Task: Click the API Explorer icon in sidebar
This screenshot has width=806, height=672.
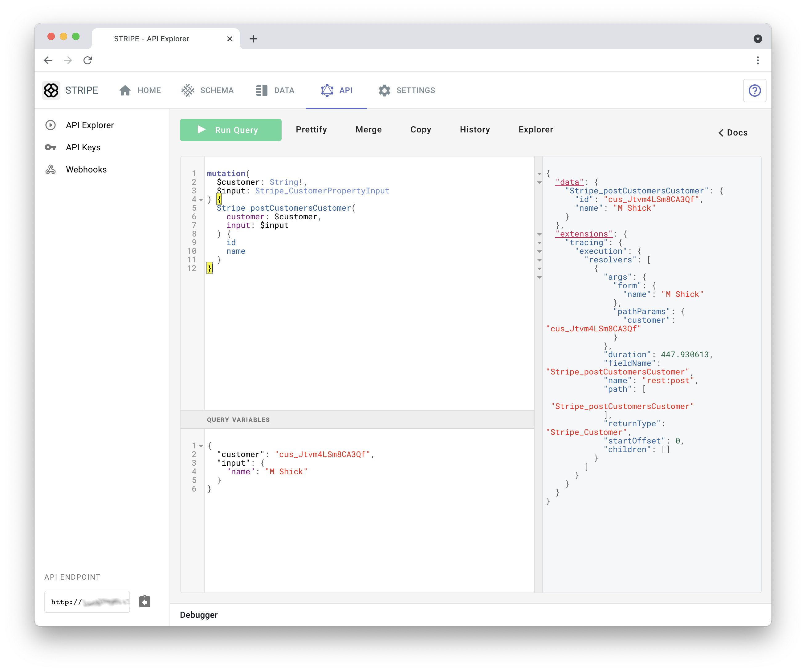Action: point(51,124)
